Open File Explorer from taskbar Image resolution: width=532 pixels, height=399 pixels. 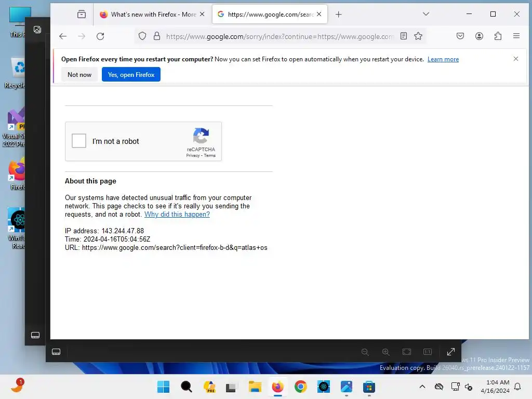pos(255,387)
